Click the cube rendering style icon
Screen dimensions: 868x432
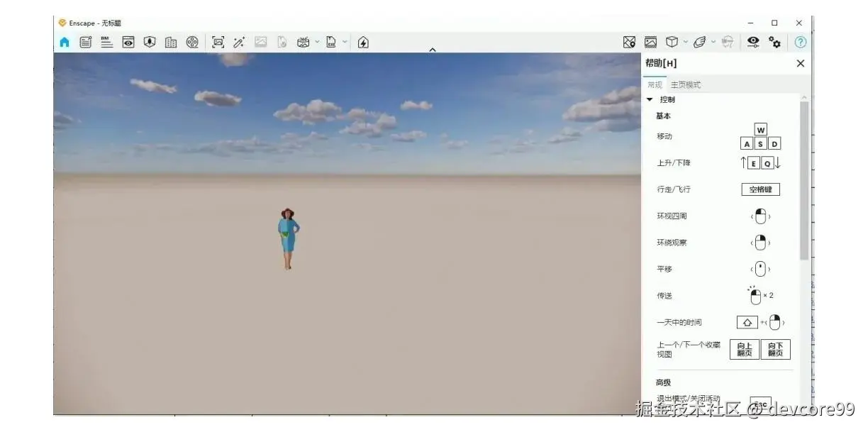[x=672, y=42]
